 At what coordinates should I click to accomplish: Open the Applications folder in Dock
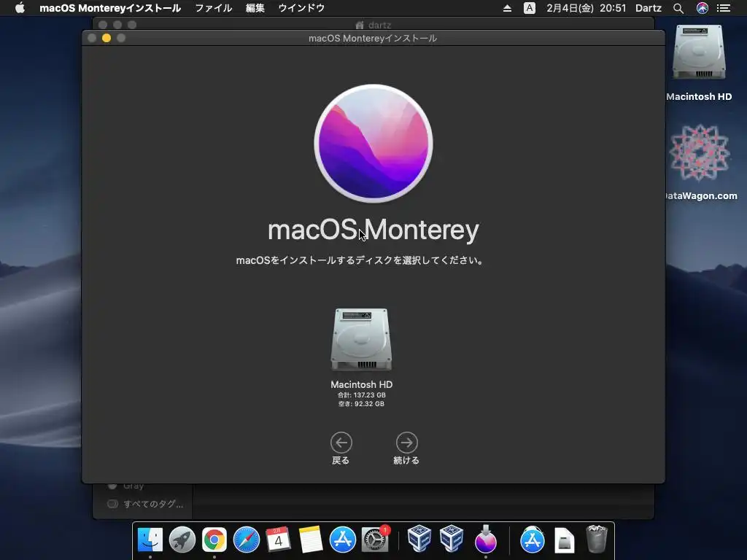click(532, 540)
